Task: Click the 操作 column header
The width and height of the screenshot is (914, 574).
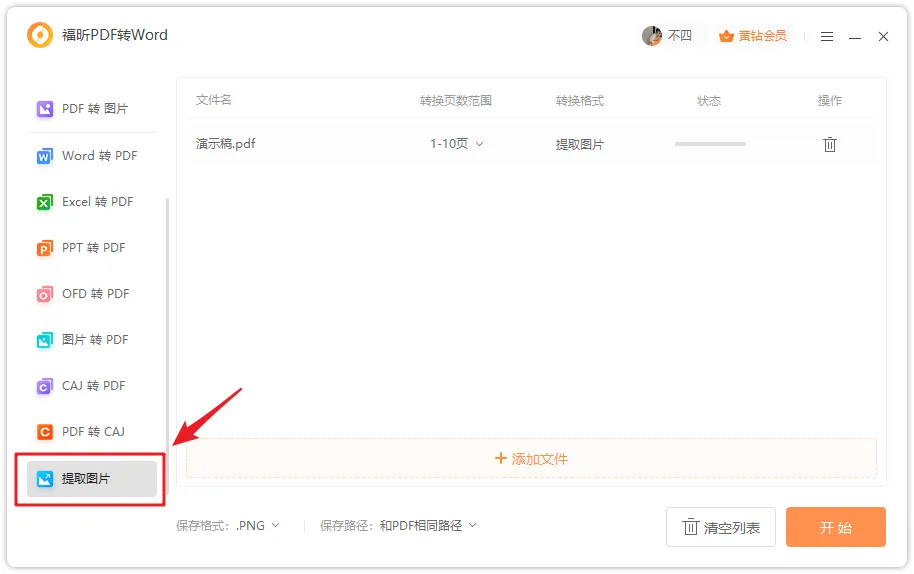Action: [829, 101]
